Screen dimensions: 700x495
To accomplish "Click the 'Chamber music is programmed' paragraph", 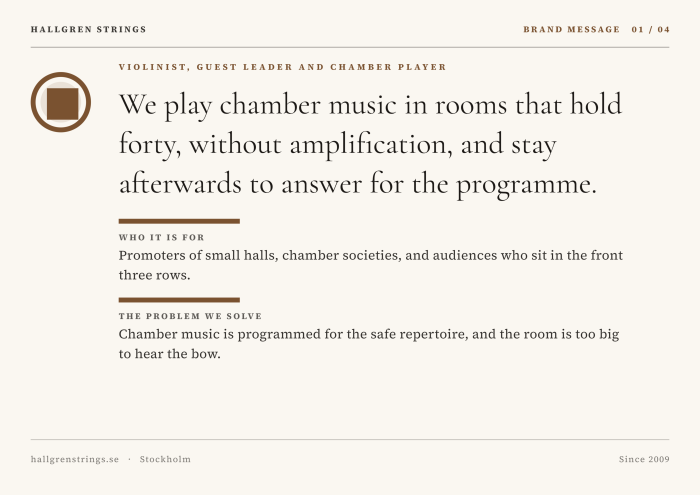I will point(369,344).
